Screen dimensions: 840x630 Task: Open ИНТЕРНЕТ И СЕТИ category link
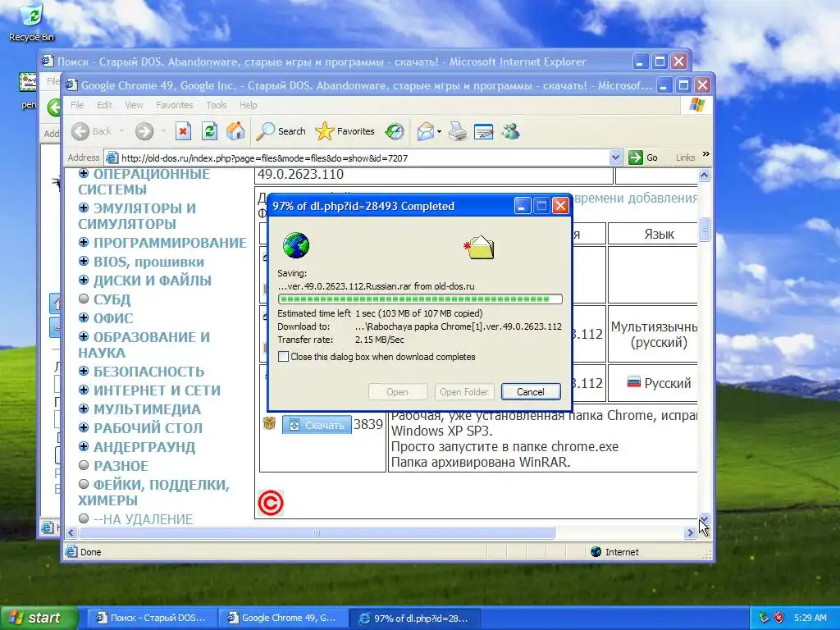click(x=157, y=390)
